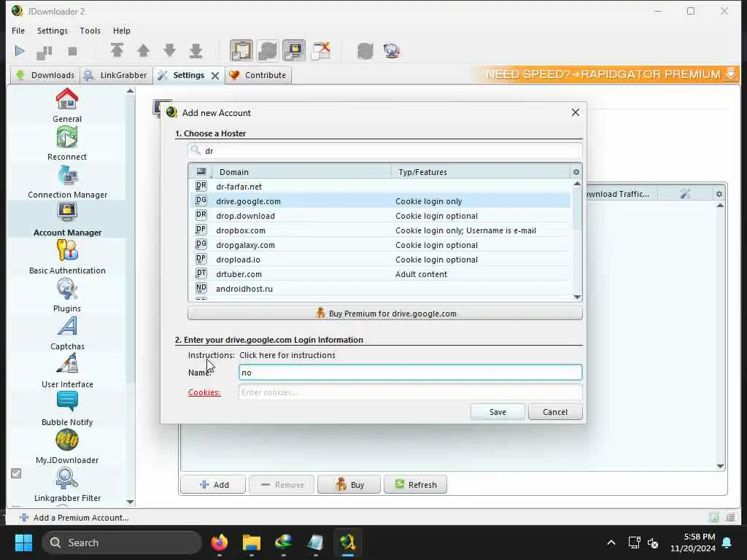747x560 pixels.
Task: Click the Cookies input field
Action: pos(410,392)
